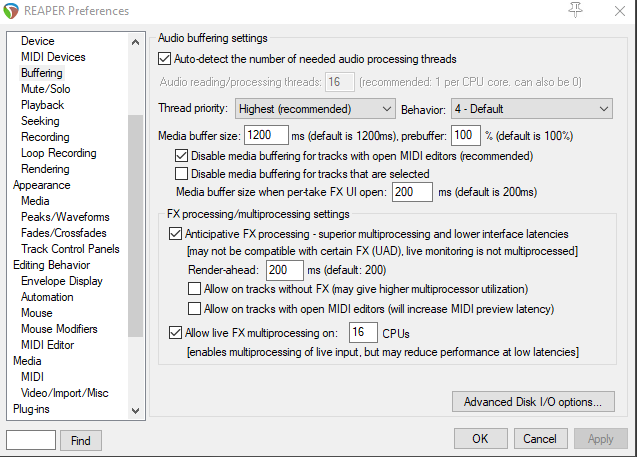Click per-take FX UI buffer size field

pyautogui.click(x=412, y=192)
